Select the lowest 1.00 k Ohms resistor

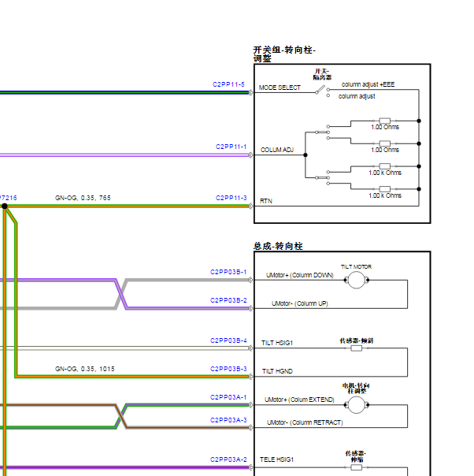tap(385, 189)
